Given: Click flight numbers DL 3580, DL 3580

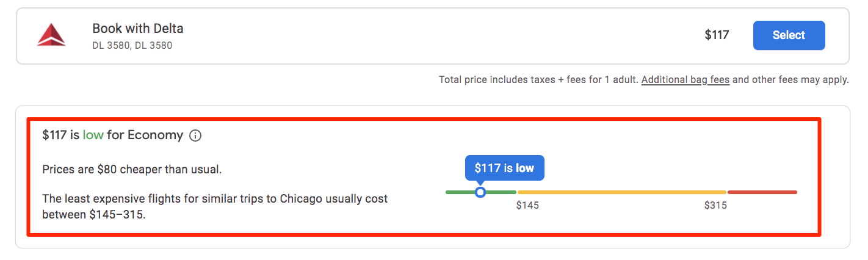Looking at the screenshot, I should (x=132, y=45).
